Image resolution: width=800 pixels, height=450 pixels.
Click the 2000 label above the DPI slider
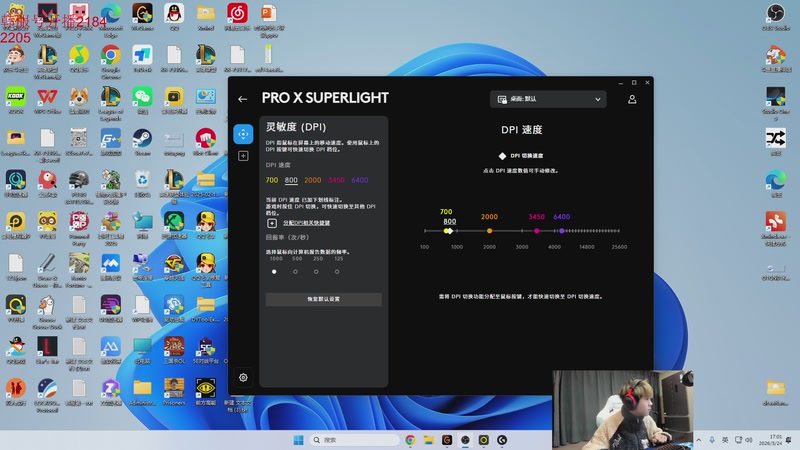click(489, 217)
